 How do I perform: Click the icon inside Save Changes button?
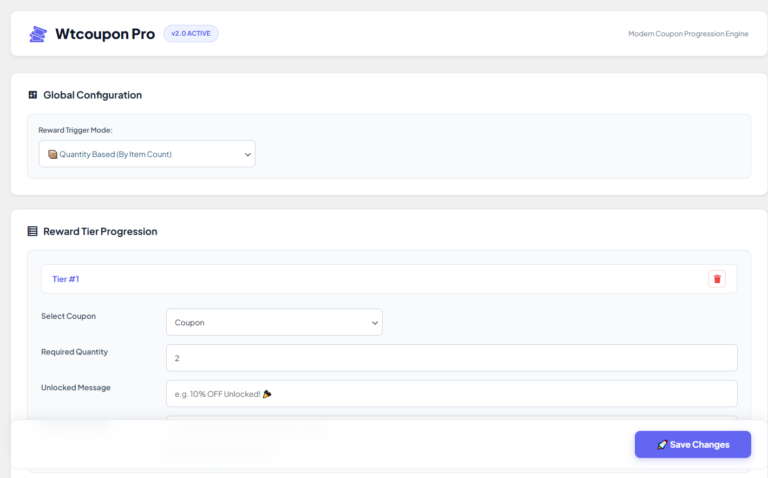tap(662, 445)
